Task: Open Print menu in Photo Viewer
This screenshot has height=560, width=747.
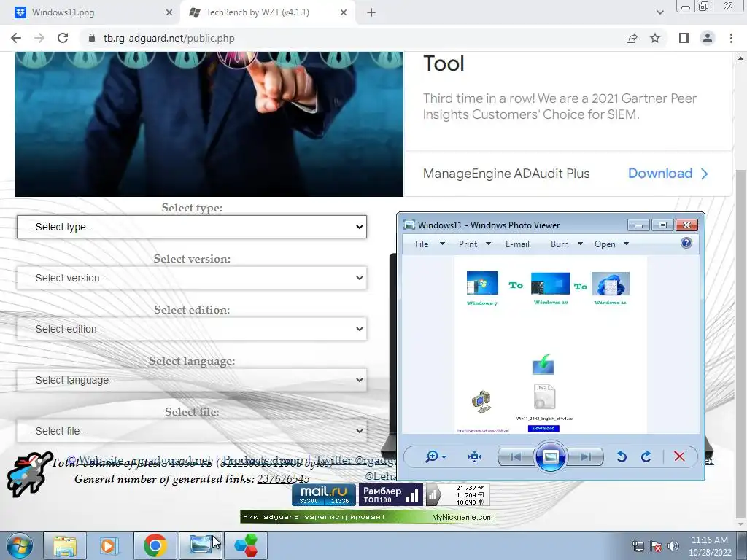Action: coord(474,244)
